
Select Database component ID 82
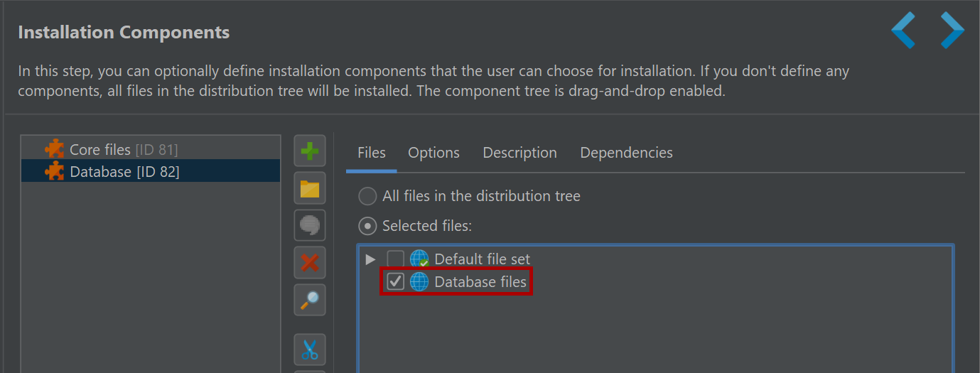pos(151,171)
